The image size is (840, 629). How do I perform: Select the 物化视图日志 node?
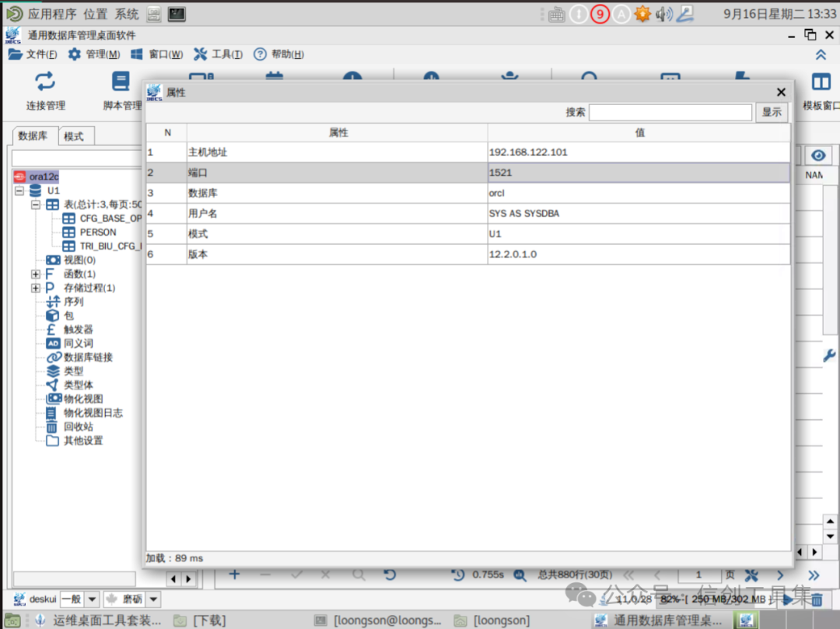[93, 414]
